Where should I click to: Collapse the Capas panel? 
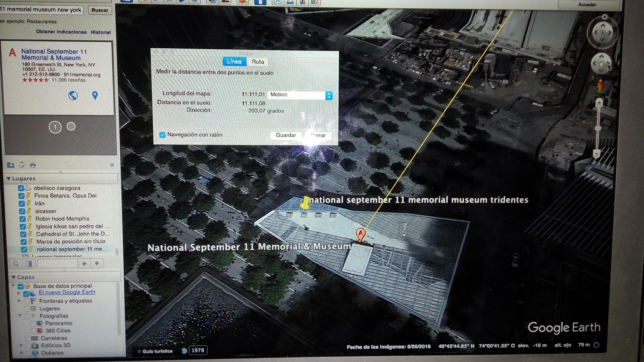(14, 277)
